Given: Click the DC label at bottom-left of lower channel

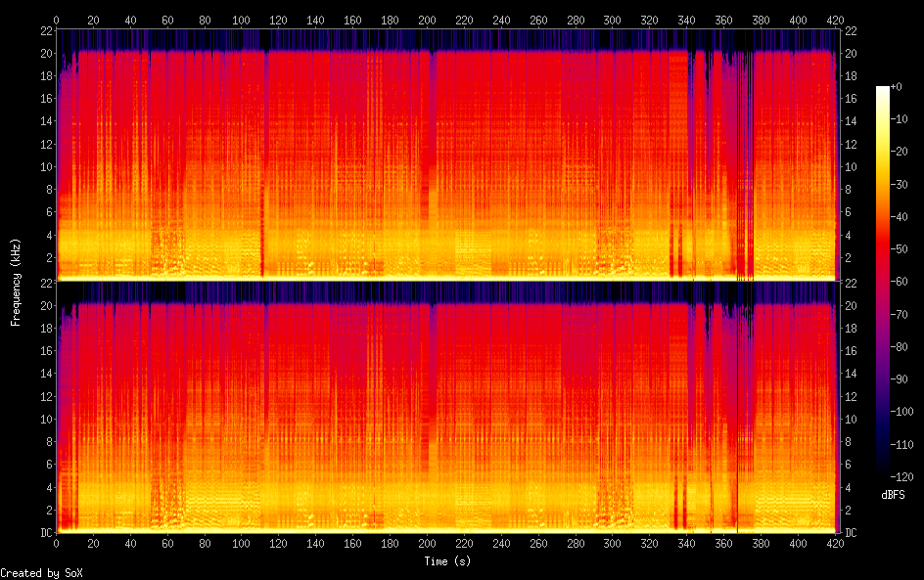Looking at the screenshot, I should pyautogui.click(x=44, y=533).
